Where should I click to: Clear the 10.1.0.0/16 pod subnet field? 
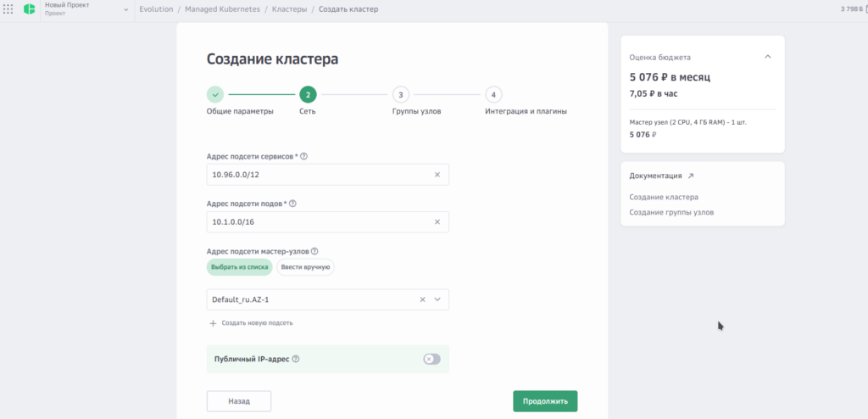point(437,222)
